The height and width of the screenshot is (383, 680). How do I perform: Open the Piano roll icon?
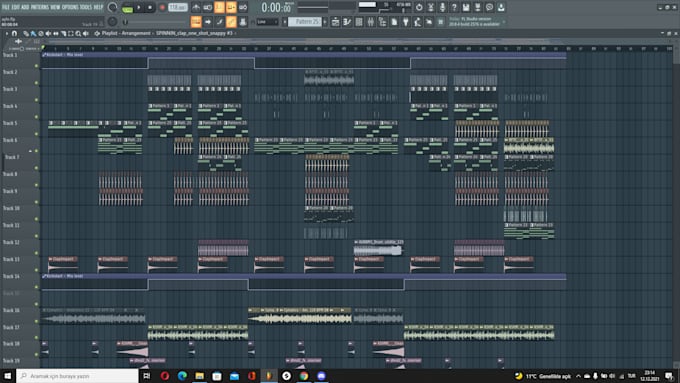[347, 22]
